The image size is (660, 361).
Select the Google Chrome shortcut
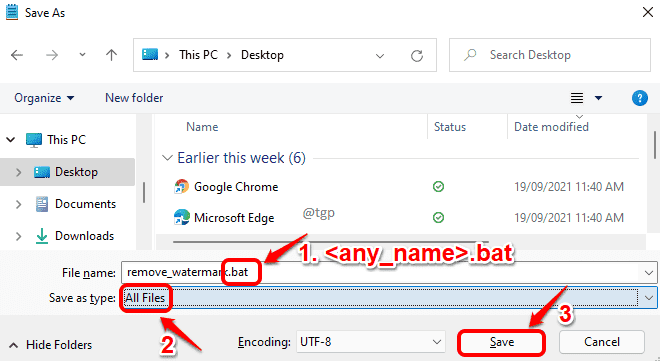(236, 187)
